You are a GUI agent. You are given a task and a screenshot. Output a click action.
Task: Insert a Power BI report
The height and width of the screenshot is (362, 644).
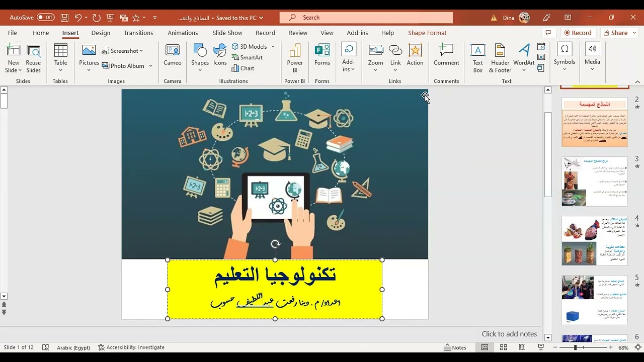point(295,58)
